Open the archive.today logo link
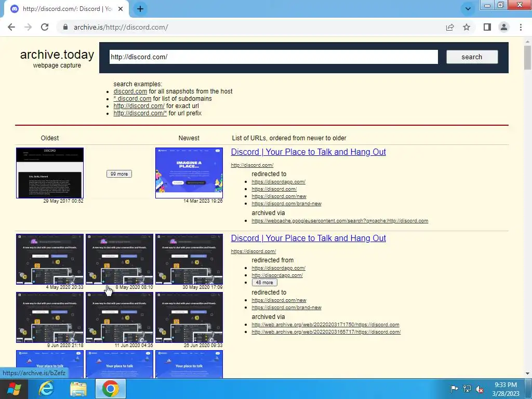 tap(57, 55)
